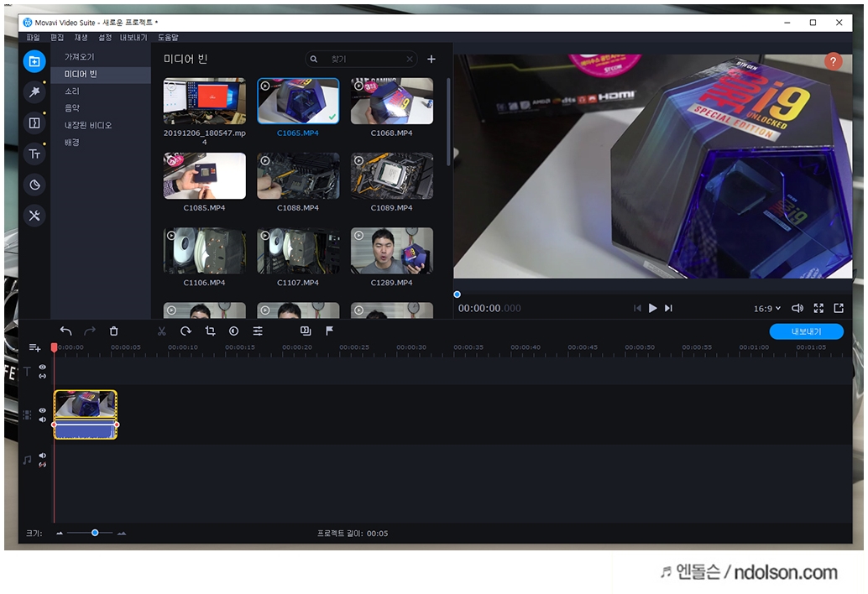868x594 pixels.
Task: Mute the video track audio
Action: pyautogui.click(x=43, y=419)
